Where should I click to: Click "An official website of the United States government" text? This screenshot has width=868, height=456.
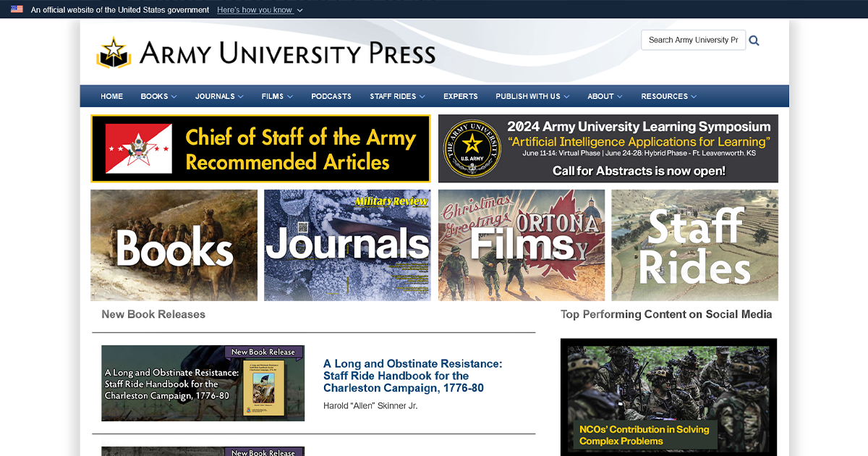coord(120,10)
